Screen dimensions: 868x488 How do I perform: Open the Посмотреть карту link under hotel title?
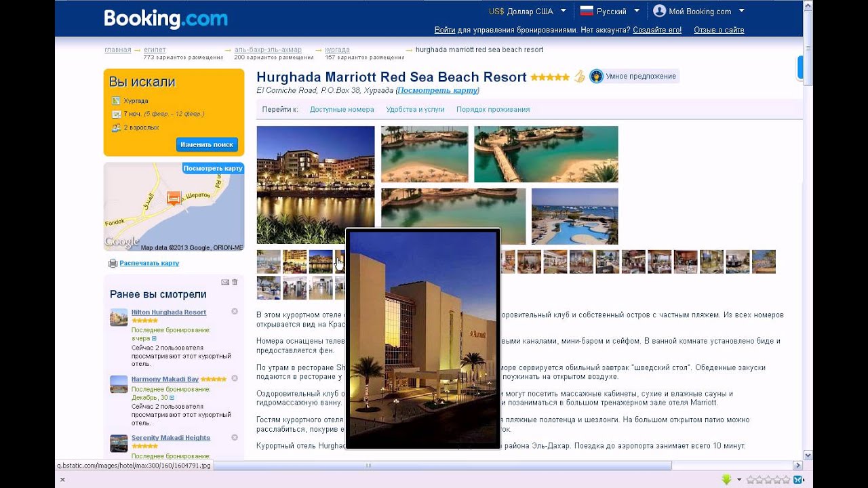point(438,90)
